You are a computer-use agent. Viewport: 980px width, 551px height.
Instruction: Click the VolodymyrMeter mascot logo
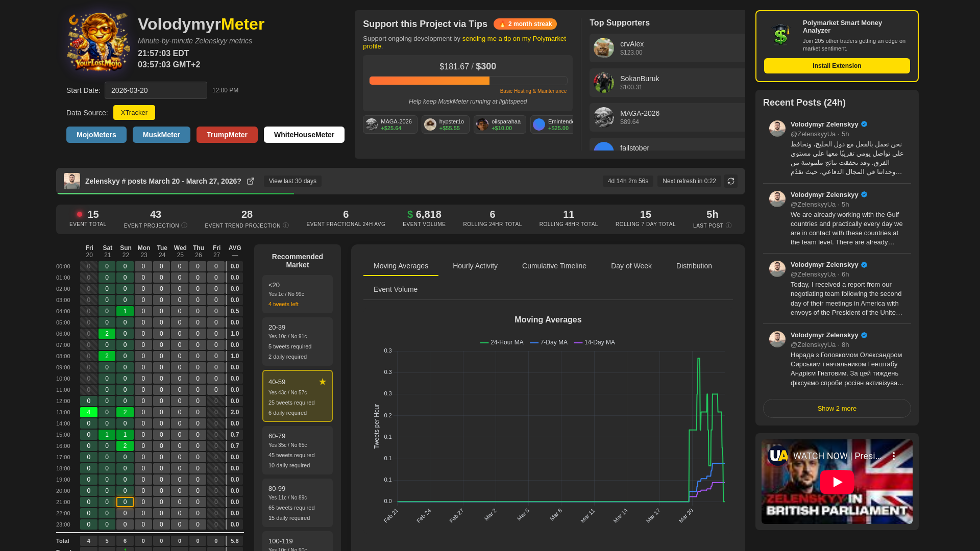click(x=99, y=42)
